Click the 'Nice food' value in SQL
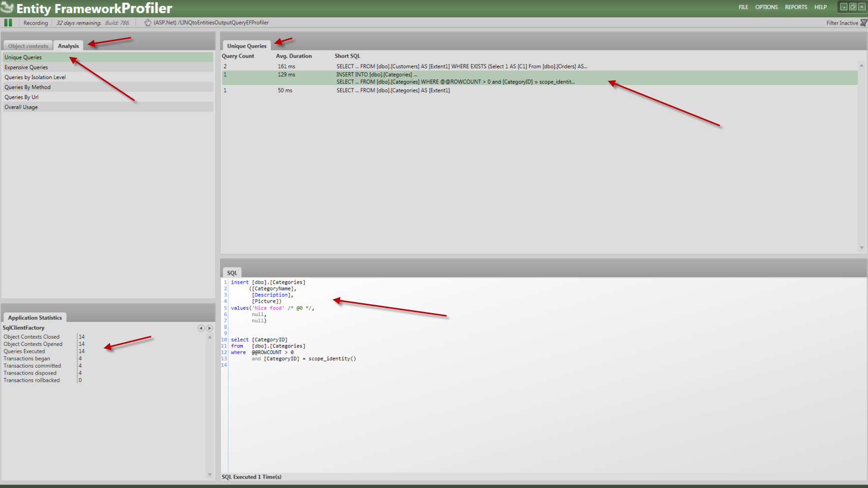The image size is (868, 488). coord(269,308)
